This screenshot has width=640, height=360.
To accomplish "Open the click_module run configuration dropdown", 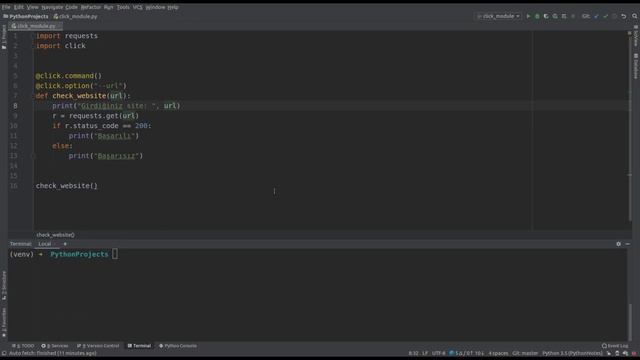I will pyautogui.click(x=498, y=16).
